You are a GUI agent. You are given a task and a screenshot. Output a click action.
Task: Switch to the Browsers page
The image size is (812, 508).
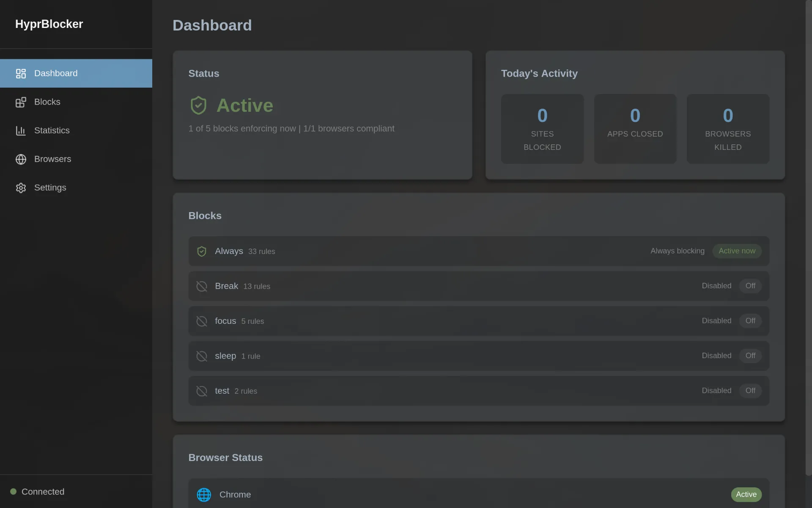coord(76,159)
